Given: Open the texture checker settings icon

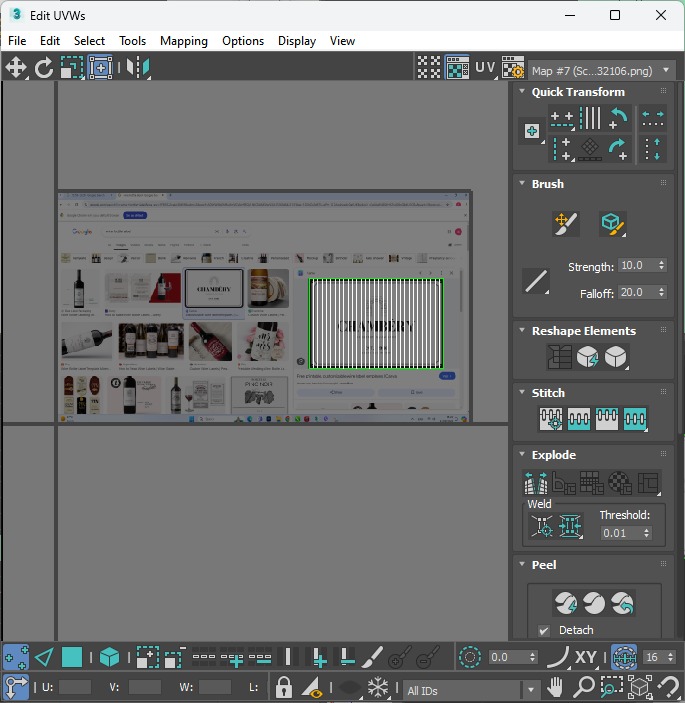Looking at the screenshot, I should point(513,68).
